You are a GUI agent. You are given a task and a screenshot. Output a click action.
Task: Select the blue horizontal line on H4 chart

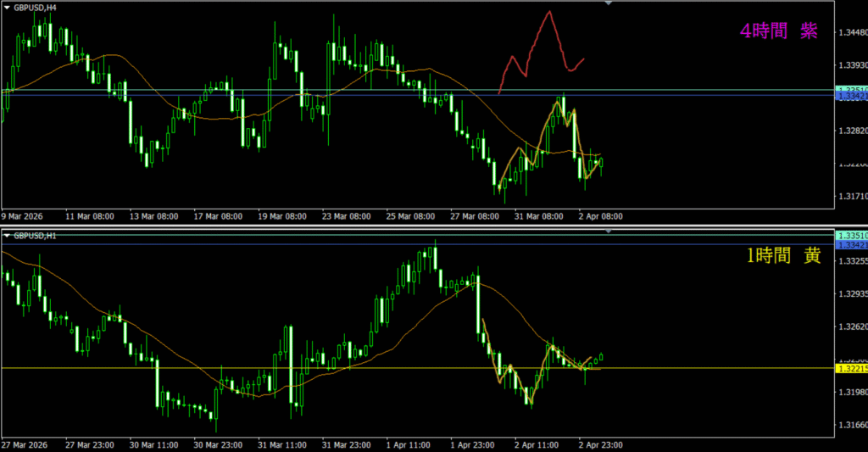[254, 95]
